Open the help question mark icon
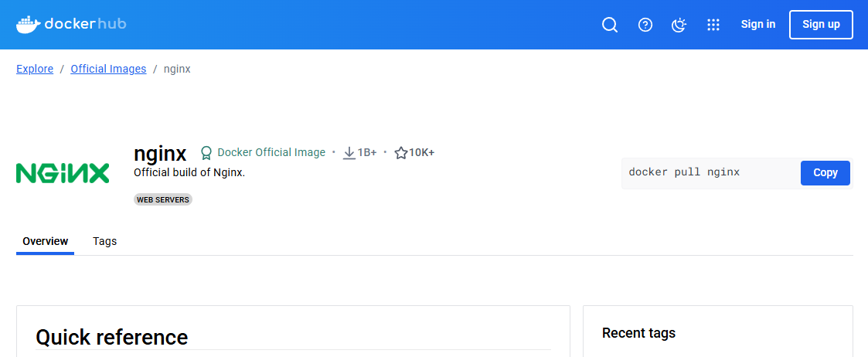The width and height of the screenshot is (868, 357). (x=645, y=25)
